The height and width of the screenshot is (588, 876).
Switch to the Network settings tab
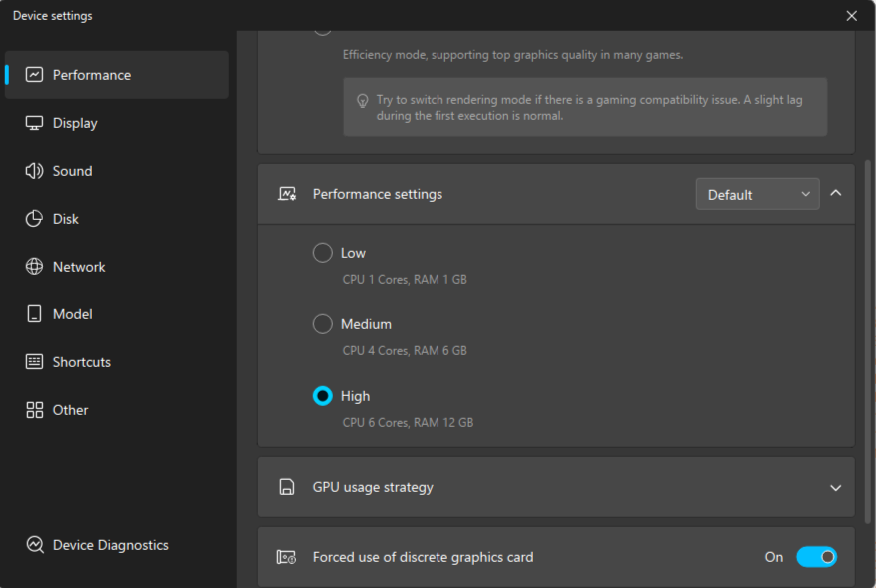79,267
